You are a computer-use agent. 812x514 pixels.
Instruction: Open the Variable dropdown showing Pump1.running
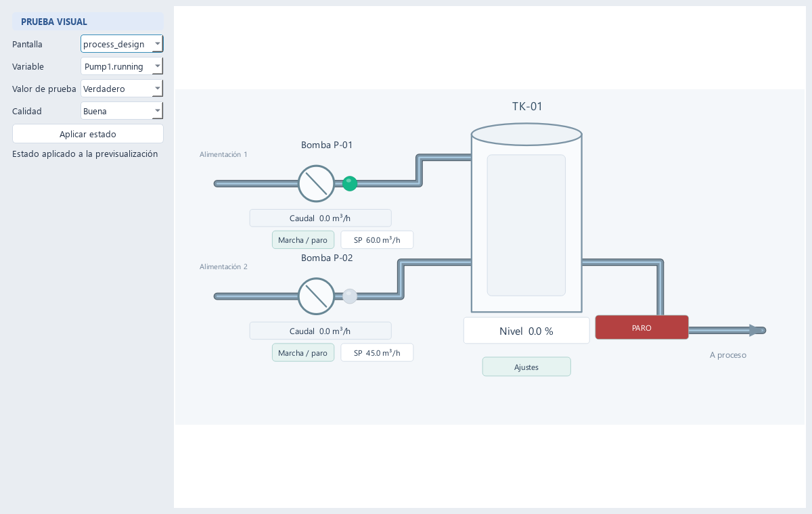click(x=122, y=66)
